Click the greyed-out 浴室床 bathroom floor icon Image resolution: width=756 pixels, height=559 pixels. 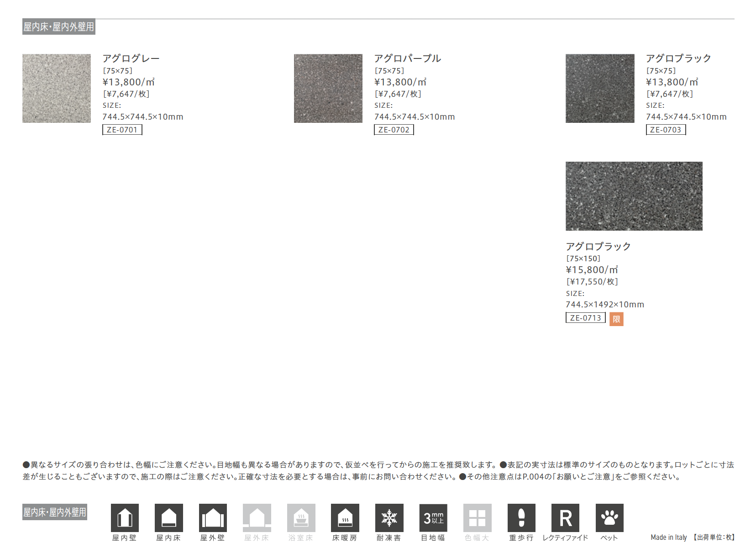click(x=301, y=518)
